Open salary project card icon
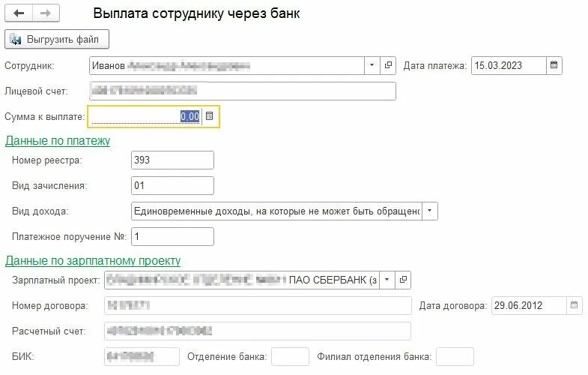588x375 pixels. coord(403,280)
